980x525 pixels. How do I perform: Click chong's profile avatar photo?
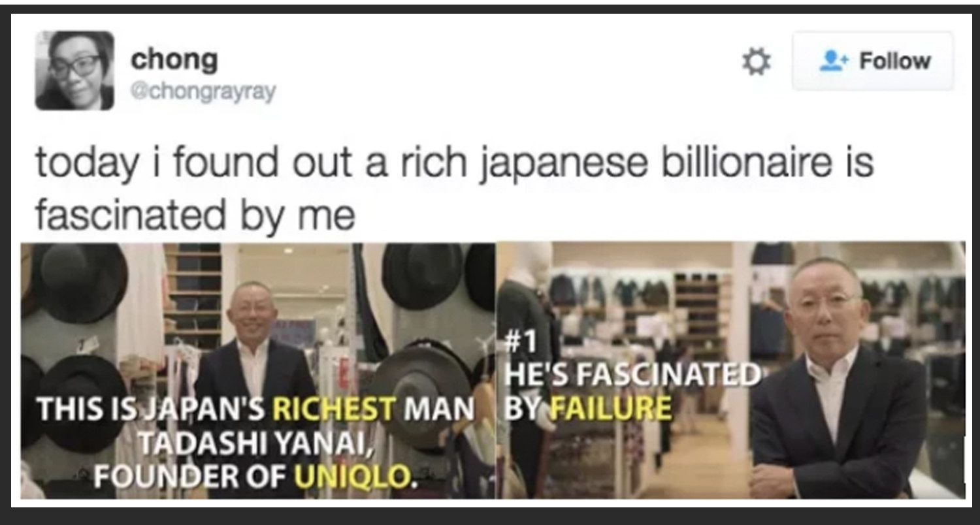[x=74, y=70]
